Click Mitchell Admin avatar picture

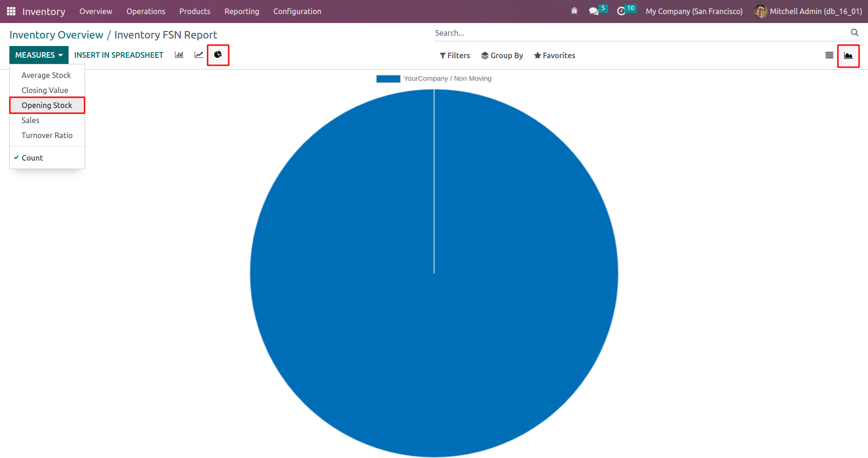click(x=760, y=11)
